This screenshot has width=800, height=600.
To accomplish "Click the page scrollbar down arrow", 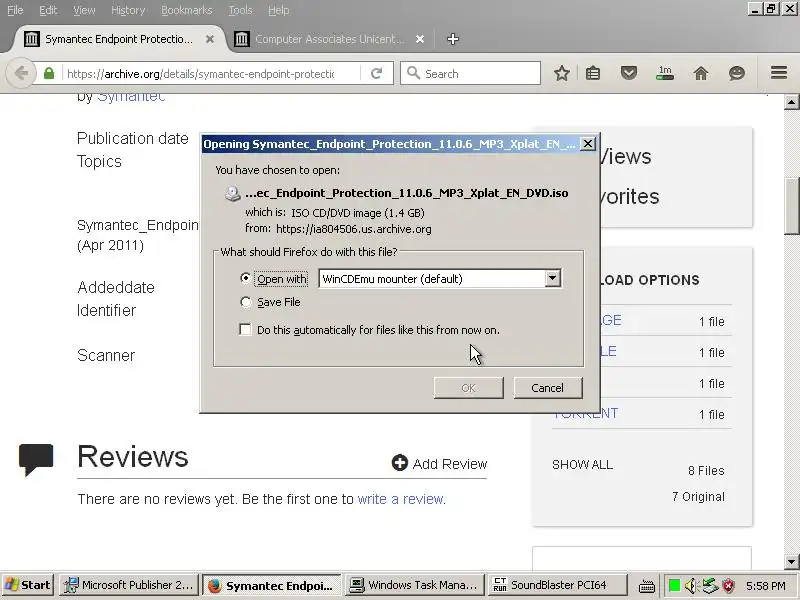I will 792,562.
